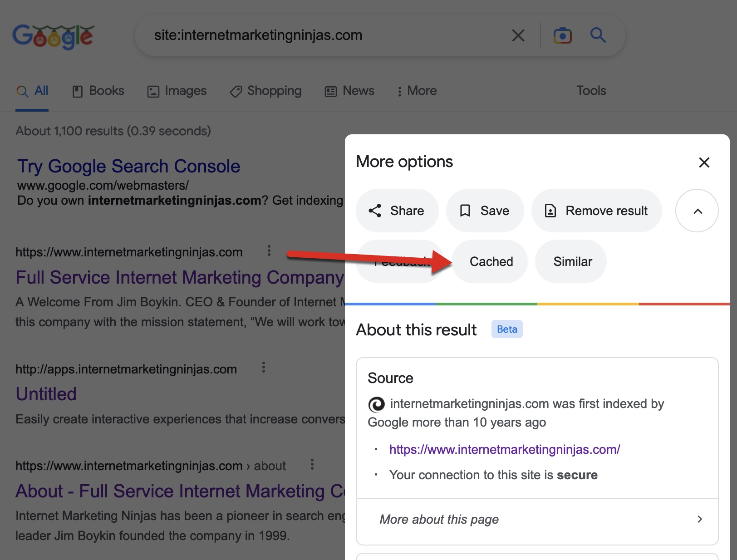
Task: Choose Remove result option
Action: point(596,211)
